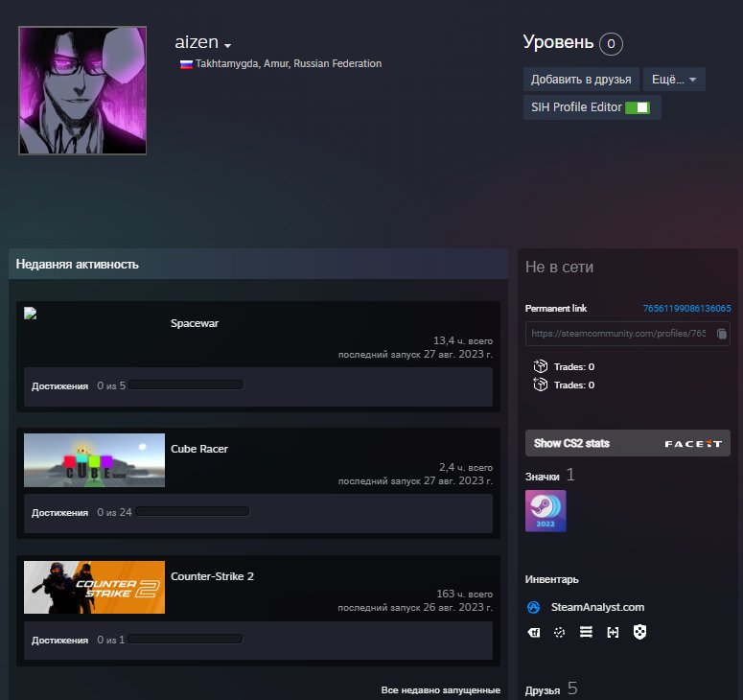
Task: Click the three-bars inventory service icon
Action: pyautogui.click(x=586, y=633)
